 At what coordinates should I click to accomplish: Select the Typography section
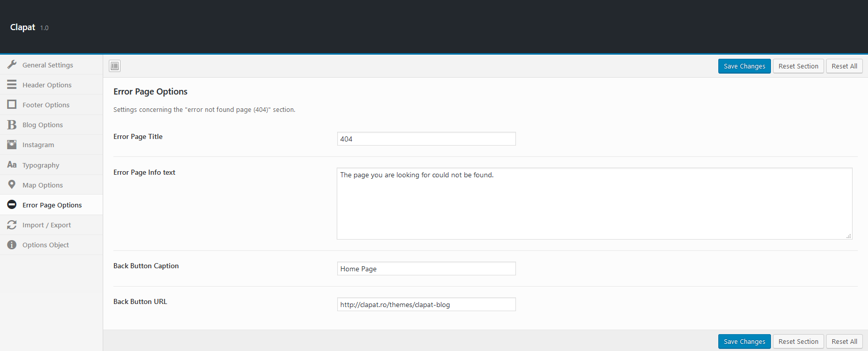point(51,165)
